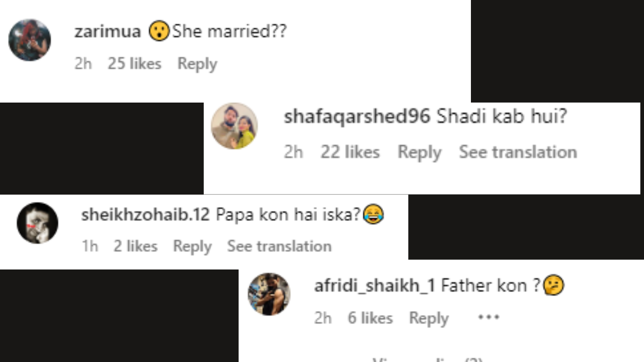
Task: See translation of 'Shadi kab hui?' comment
Action: tap(518, 152)
